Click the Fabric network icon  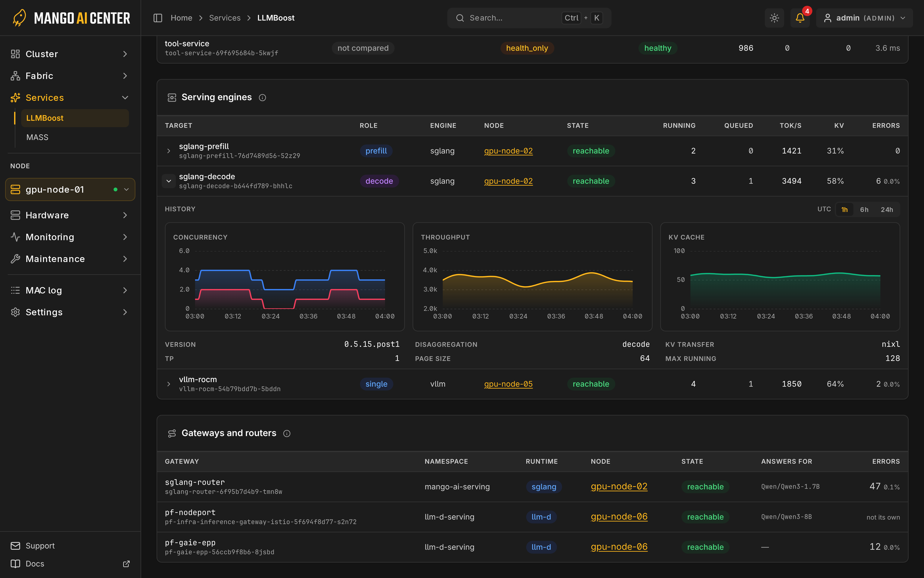[x=15, y=76]
